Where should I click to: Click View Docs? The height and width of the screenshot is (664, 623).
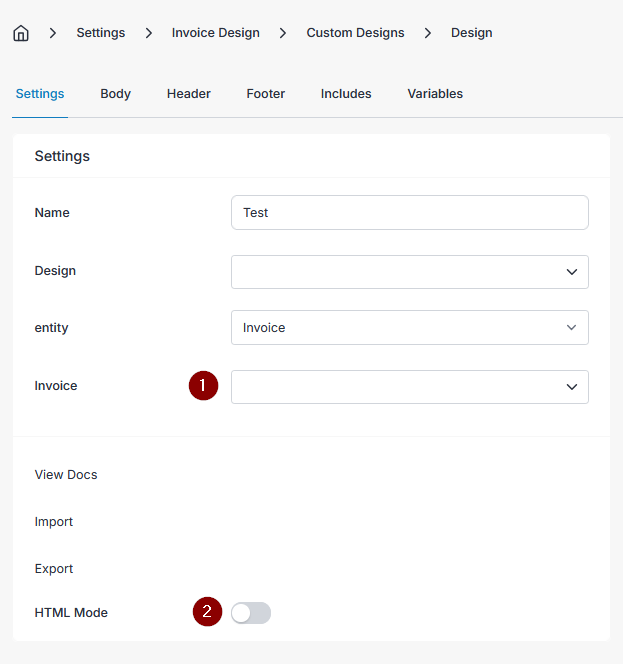tap(66, 475)
